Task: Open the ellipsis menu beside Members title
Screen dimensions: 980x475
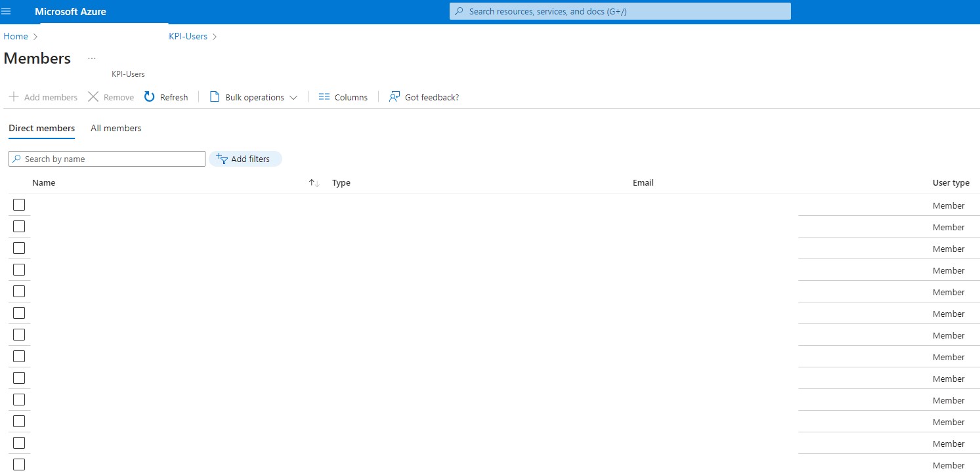Action: point(91,58)
